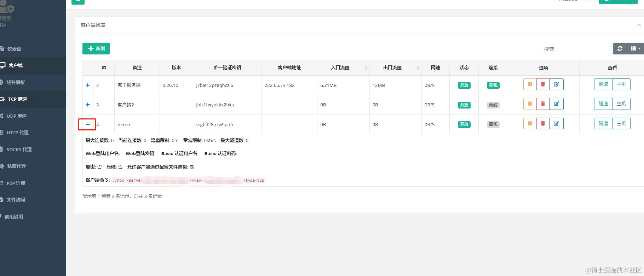Click the administrator avatar icon in sidebar
Image resolution: width=644 pixels, height=276 pixels.
7,7
